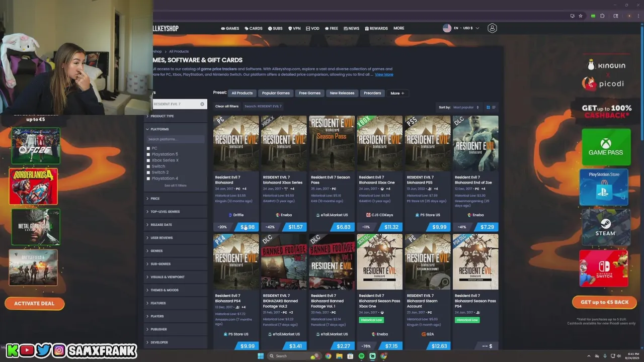Open Resident Evil 7 Season Pass thumbnail

332,143
